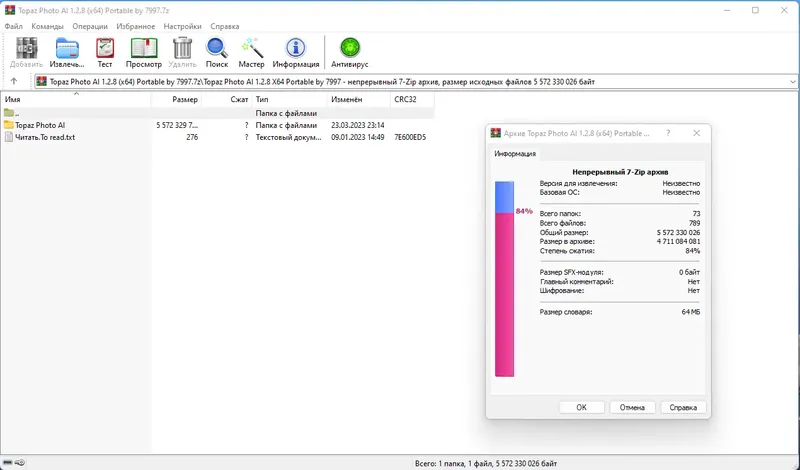Click the file size value 276
This screenshot has width=800, height=470.
[192, 137]
